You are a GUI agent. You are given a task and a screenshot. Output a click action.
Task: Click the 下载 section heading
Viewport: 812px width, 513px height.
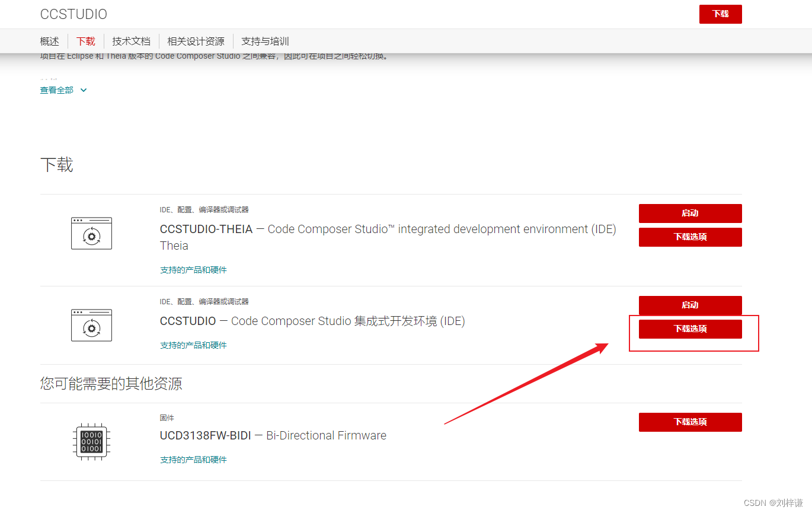(x=57, y=165)
